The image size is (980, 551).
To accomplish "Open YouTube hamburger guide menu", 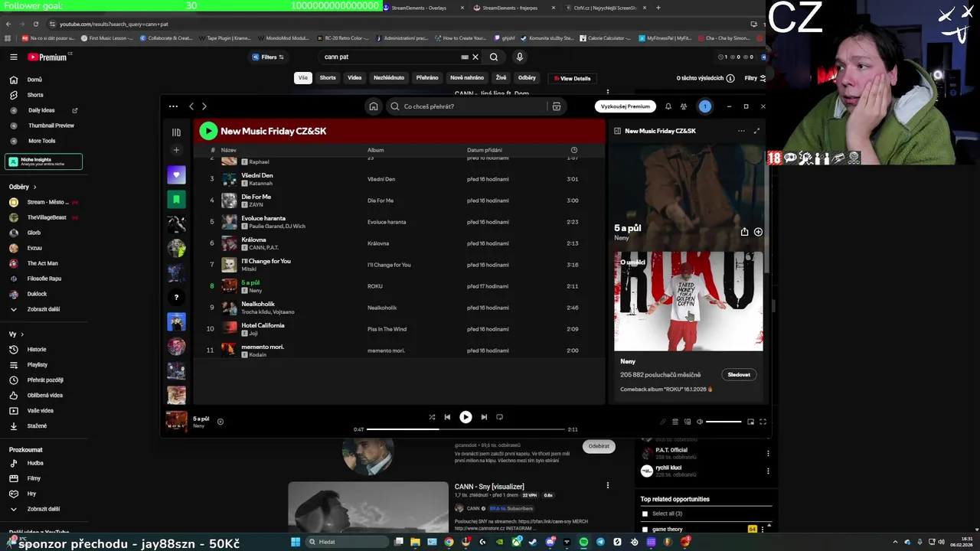I will 14,57.
